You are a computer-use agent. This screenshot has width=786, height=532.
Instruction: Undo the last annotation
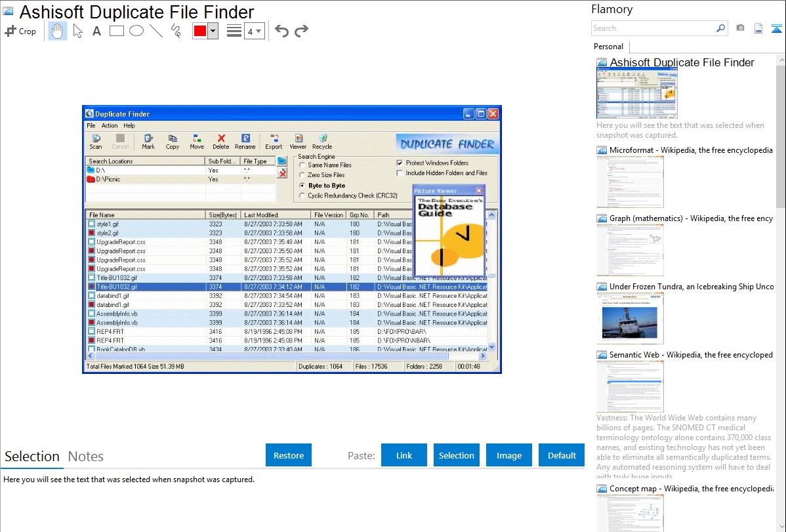pos(281,31)
